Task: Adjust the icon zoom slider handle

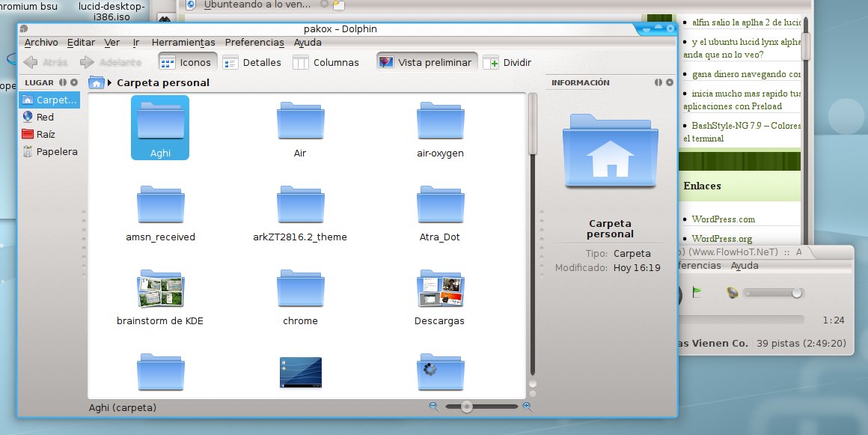Action: click(x=467, y=407)
